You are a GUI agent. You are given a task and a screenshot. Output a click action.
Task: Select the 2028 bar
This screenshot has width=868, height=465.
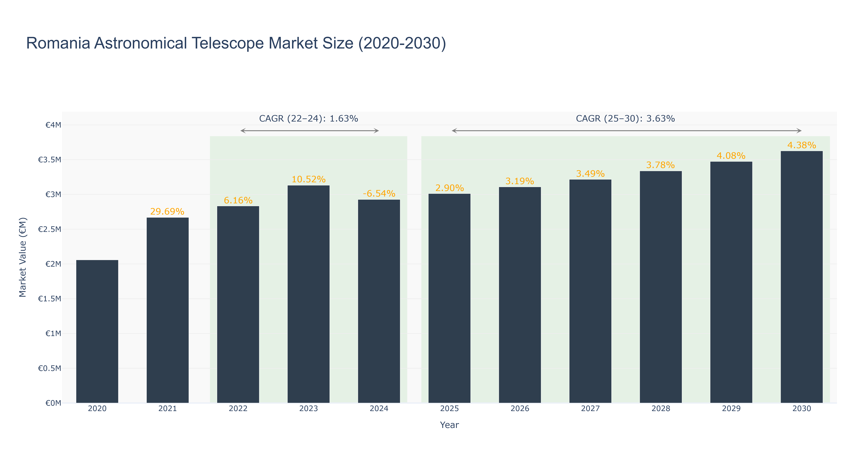coord(660,287)
